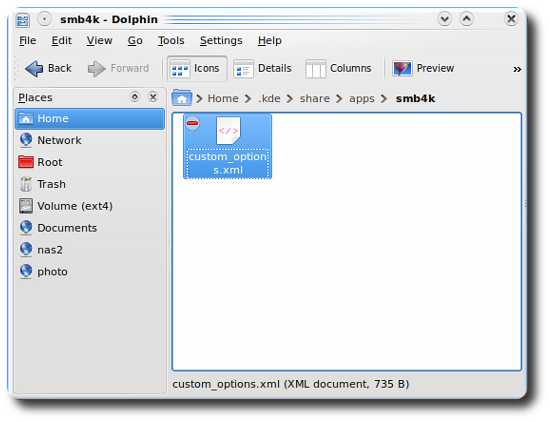Deselect file using red minus selection toggle
The width and height of the screenshot is (550, 422).
(193, 123)
